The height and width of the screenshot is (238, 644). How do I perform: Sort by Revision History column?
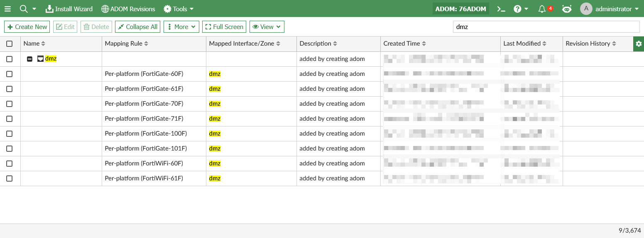591,44
